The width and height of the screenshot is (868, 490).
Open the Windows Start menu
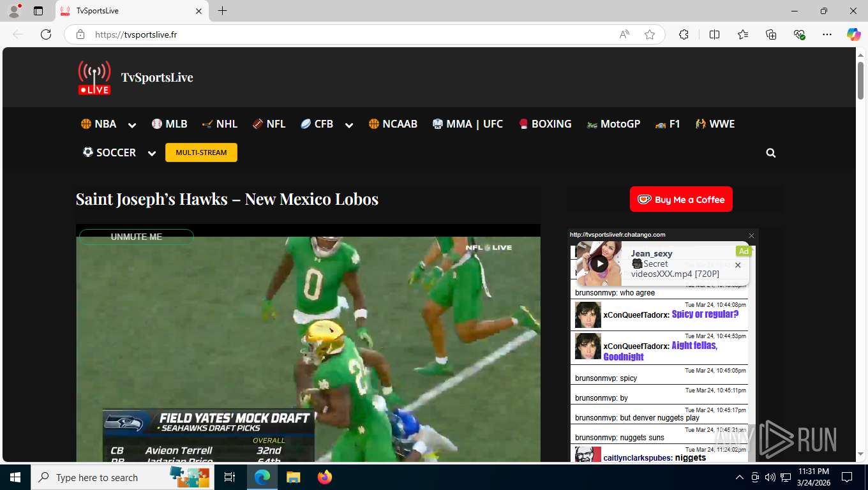point(15,477)
